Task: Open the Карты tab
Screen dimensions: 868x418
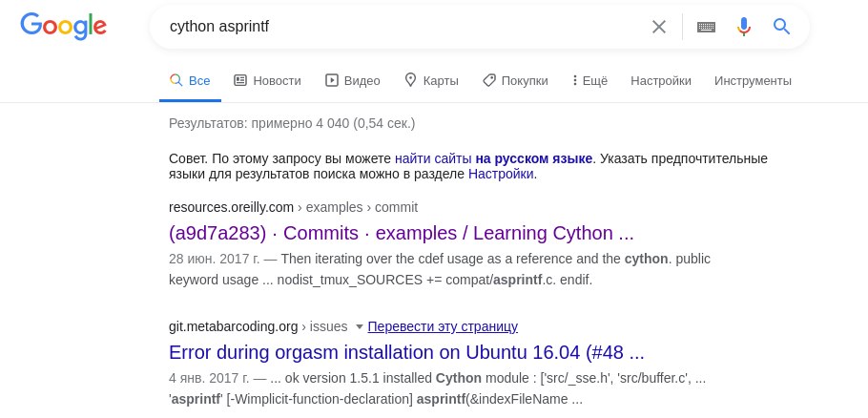Action: pos(432,81)
